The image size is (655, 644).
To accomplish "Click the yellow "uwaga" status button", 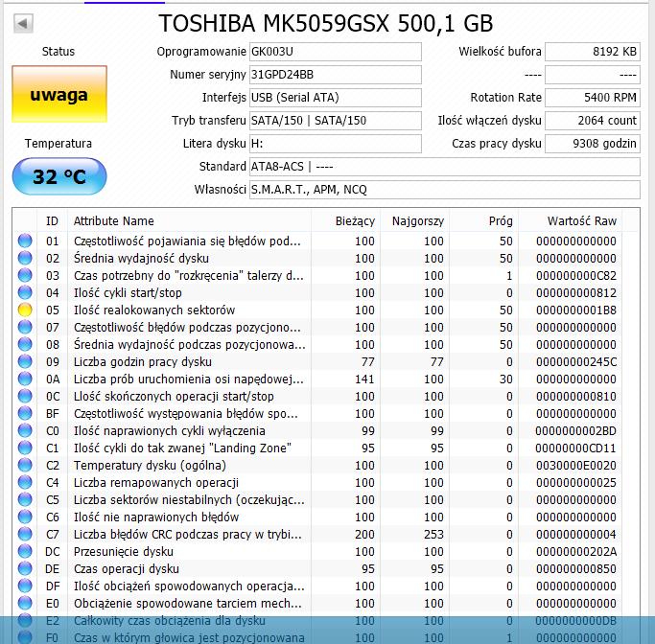I will click(59, 94).
